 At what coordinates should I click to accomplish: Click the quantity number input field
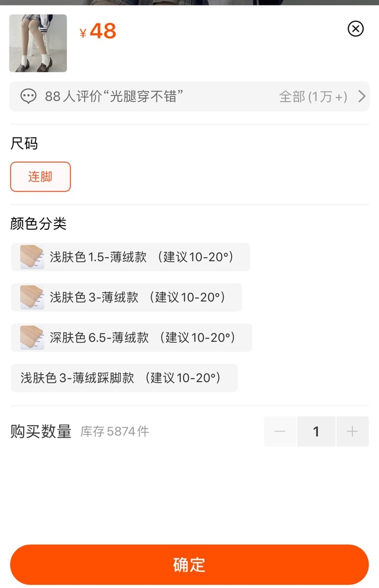(316, 432)
